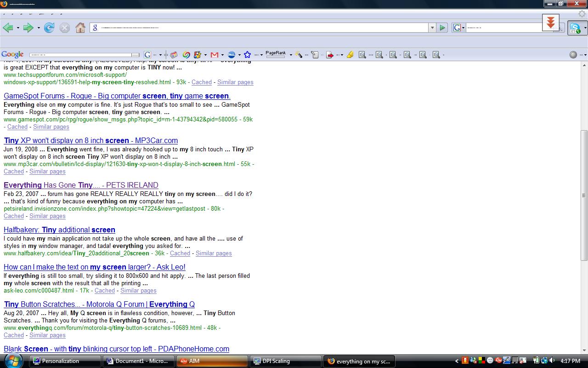Reload the page with the blue refresh icon
The image size is (588, 368).
[49, 28]
